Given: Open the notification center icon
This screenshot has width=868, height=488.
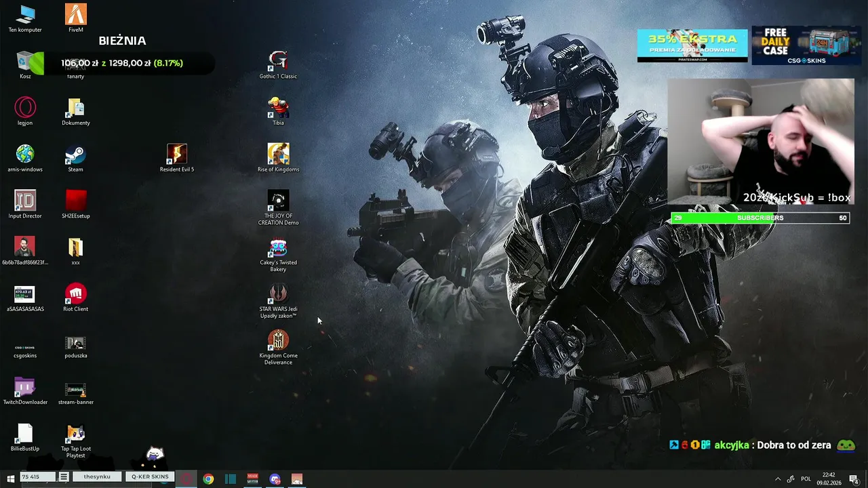Looking at the screenshot, I should [x=854, y=479].
